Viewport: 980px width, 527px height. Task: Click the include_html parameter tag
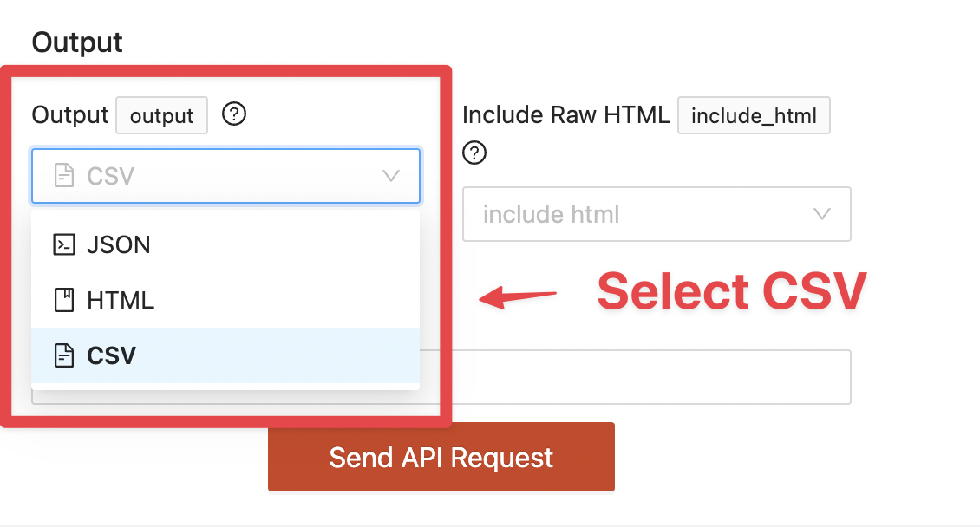(754, 115)
